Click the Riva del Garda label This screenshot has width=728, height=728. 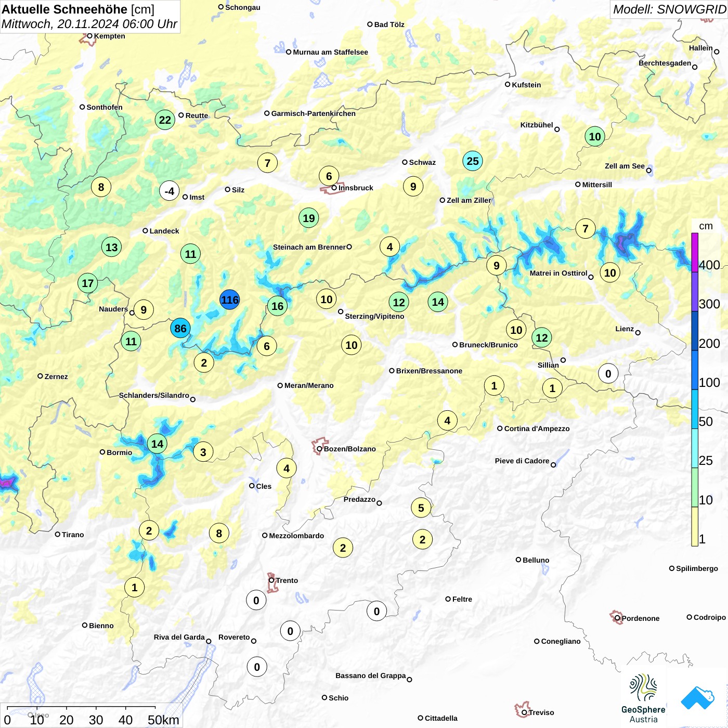179,637
